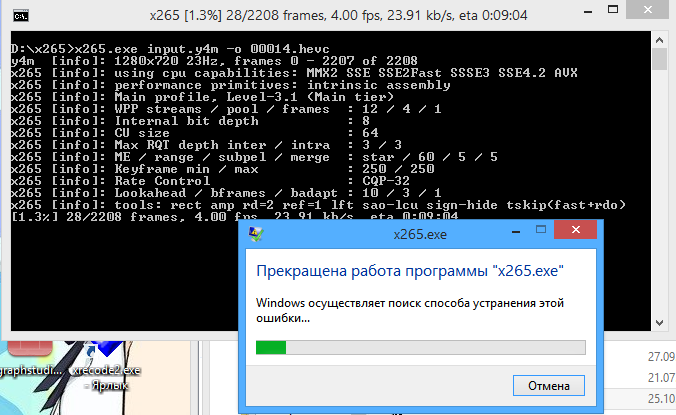Click the green progress bar in the dialog
Screen dimensions: 676x415
tap(420, 347)
